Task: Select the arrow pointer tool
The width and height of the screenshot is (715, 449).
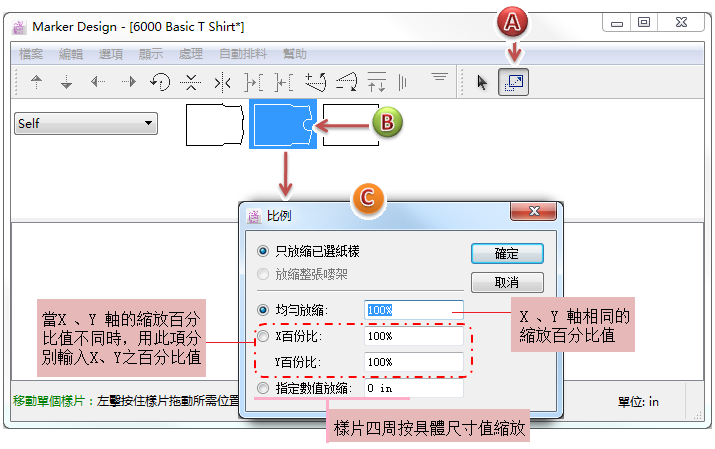Action: pyautogui.click(x=483, y=82)
